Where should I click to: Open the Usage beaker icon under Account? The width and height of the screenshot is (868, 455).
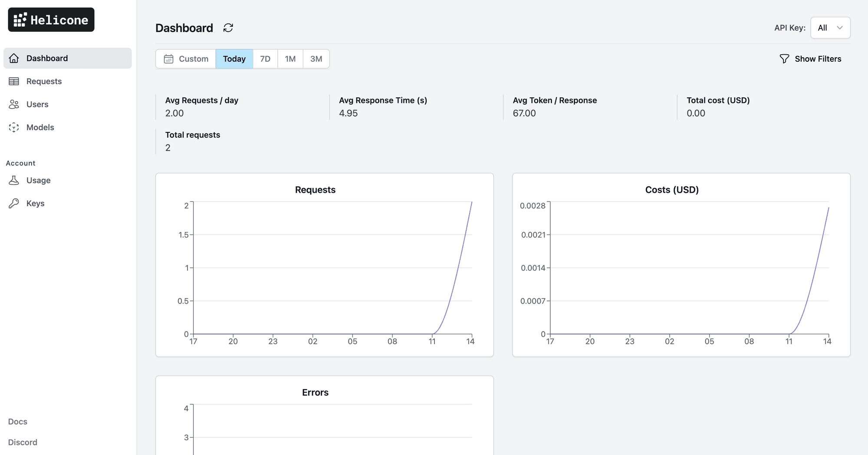[14, 180]
